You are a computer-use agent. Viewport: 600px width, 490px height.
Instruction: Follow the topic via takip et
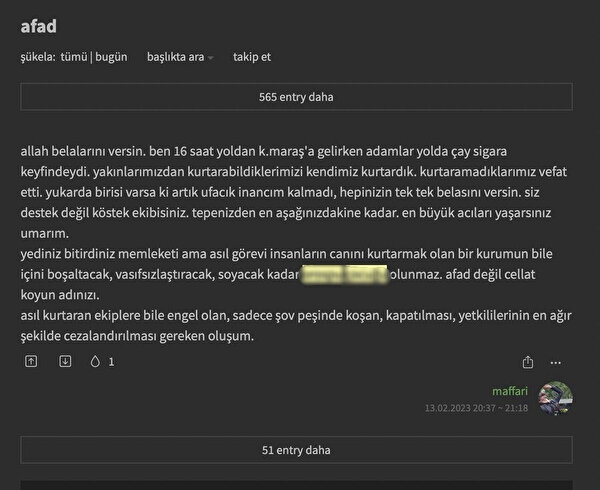[x=252, y=57]
